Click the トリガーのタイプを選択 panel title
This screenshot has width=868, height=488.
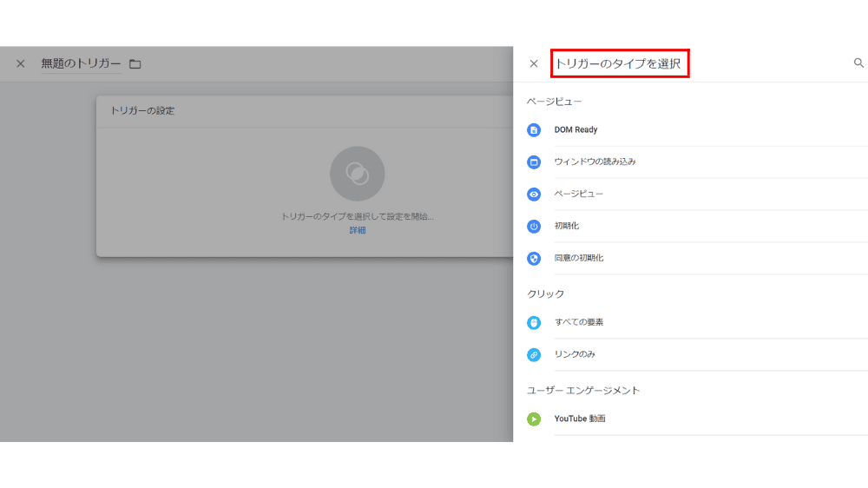point(618,63)
